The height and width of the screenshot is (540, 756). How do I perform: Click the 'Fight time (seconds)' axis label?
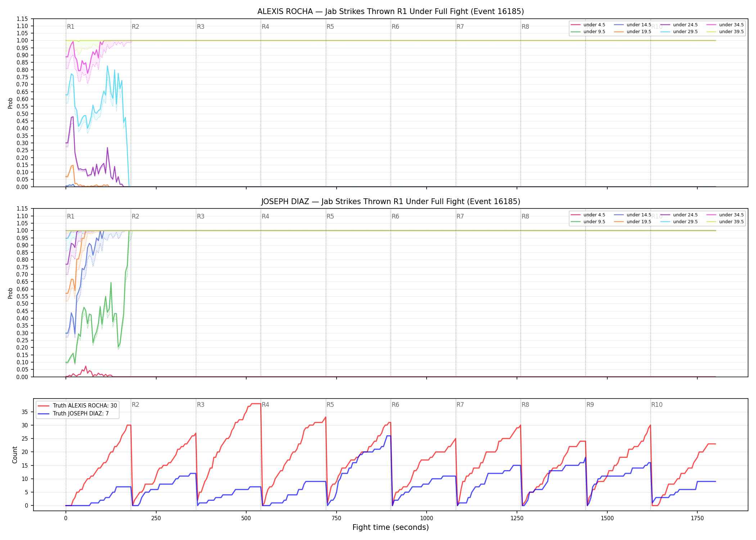pyautogui.click(x=391, y=527)
